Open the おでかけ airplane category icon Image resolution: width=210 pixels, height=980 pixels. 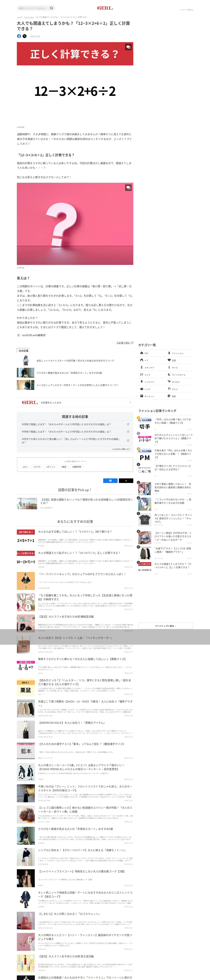pyautogui.click(x=169, y=382)
